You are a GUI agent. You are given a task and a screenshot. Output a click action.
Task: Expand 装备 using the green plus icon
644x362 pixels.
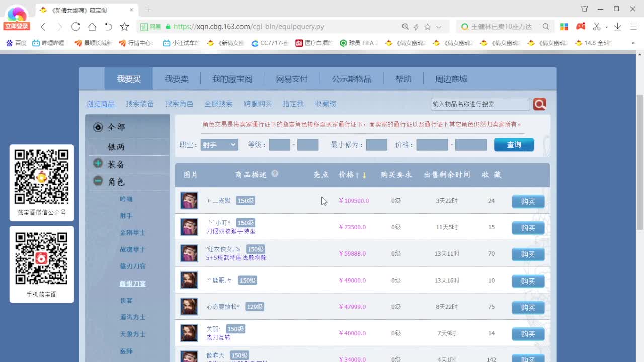coord(98,163)
